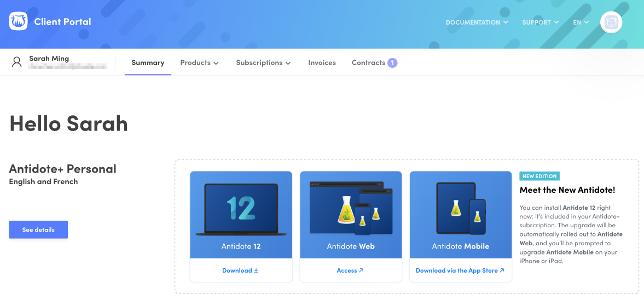Click the Antidote 12 laptop image
The width and height of the screenshot is (644, 301).
click(x=241, y=210)
